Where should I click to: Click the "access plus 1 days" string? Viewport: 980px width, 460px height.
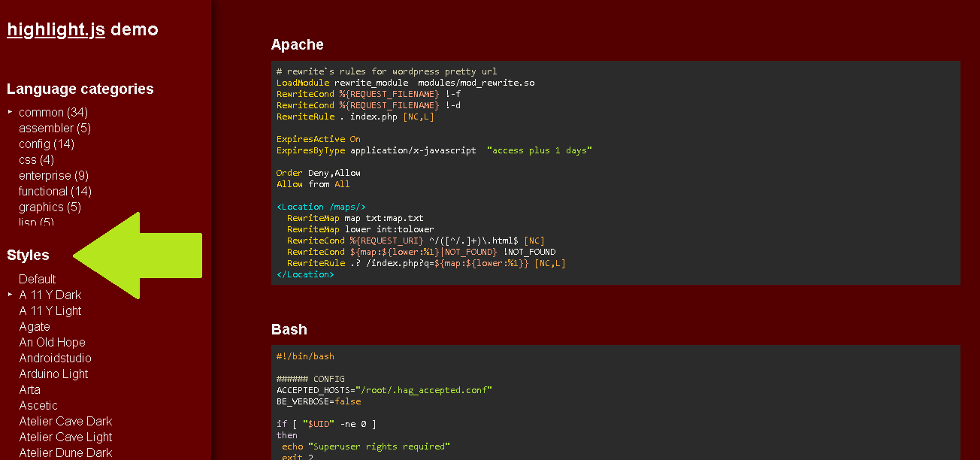[x=540, y=150]
